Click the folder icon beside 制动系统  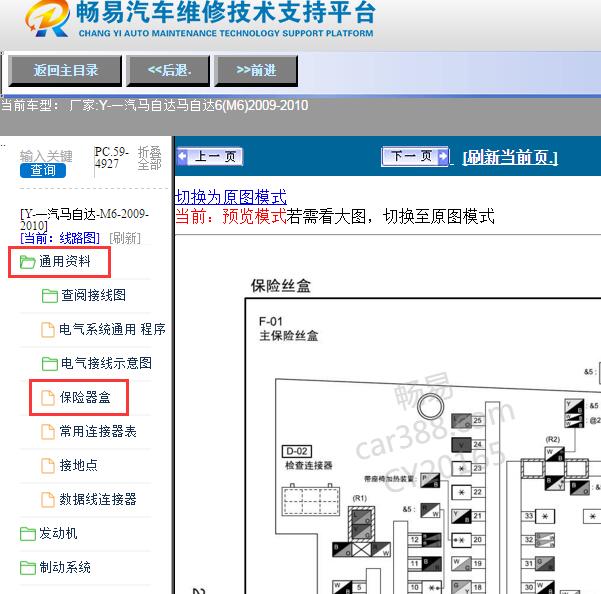pos(28,568)
